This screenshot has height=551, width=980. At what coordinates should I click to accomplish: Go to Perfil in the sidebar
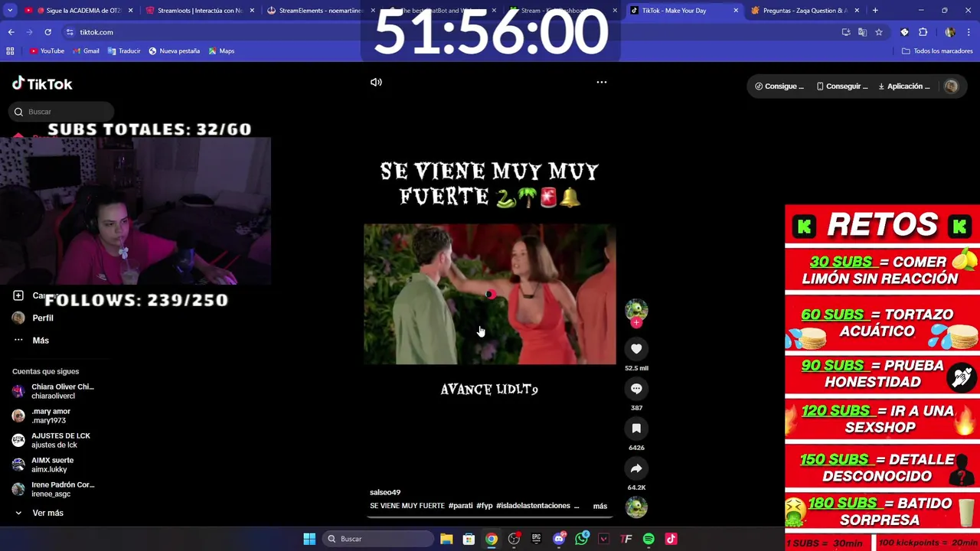33,318
